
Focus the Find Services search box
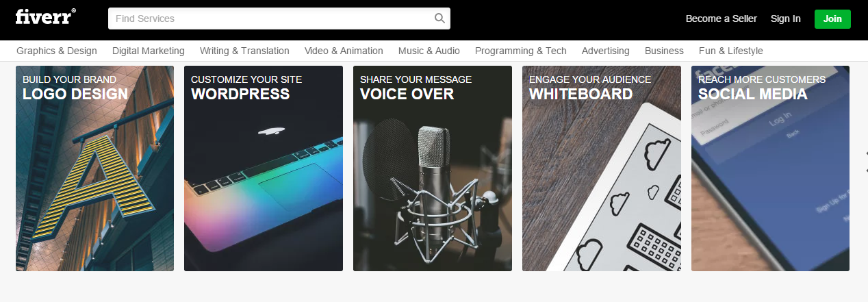coord(279,18)
